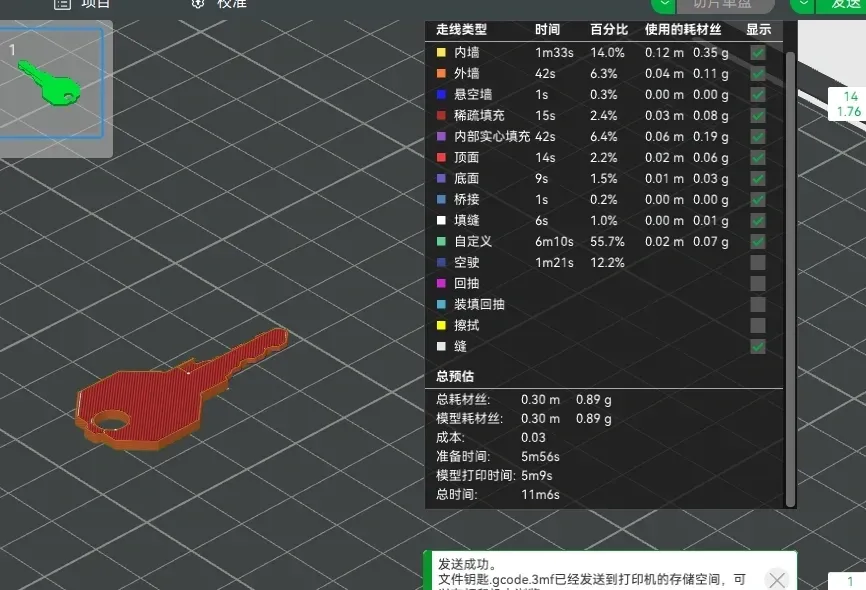This screenshot has height=590, width=866.
Task: Click the 底面 color swatch
Action: click(441, 178)
